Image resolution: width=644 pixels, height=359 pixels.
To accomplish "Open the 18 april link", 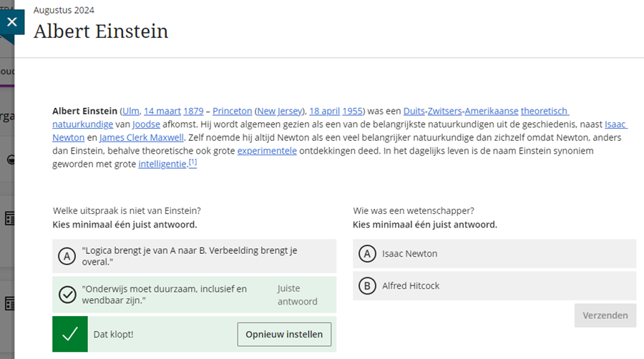I will click(324, 111).
